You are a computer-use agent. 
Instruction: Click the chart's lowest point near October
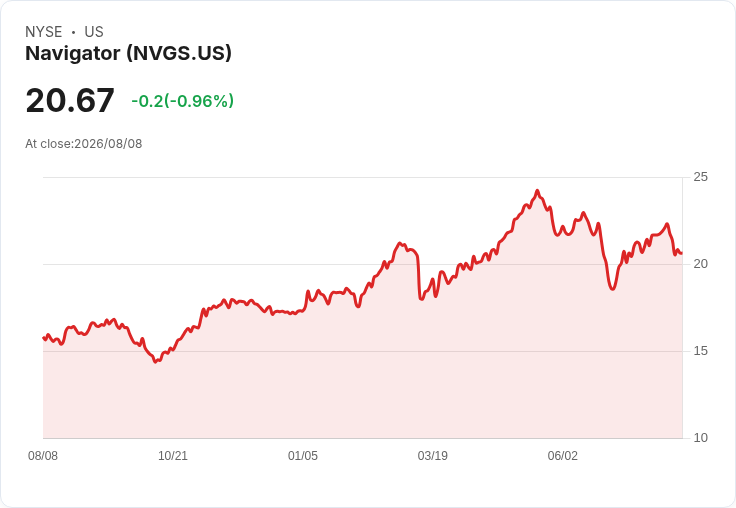[x=156, y=362]
